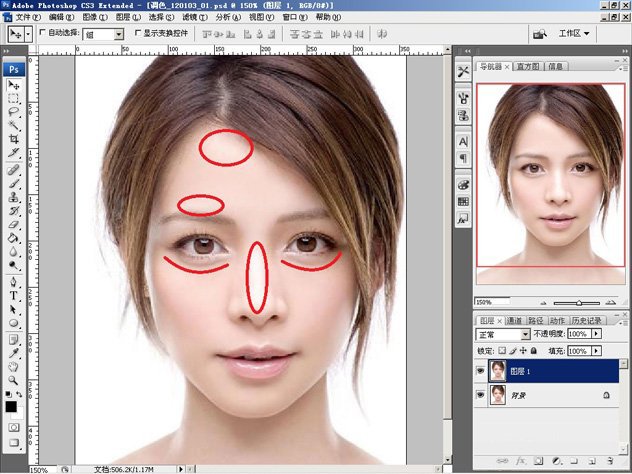Image resolution: width=632 pixels, height=474 pixels.
Task: Select the Move tool in the toolbox
Action: point(14,86)
